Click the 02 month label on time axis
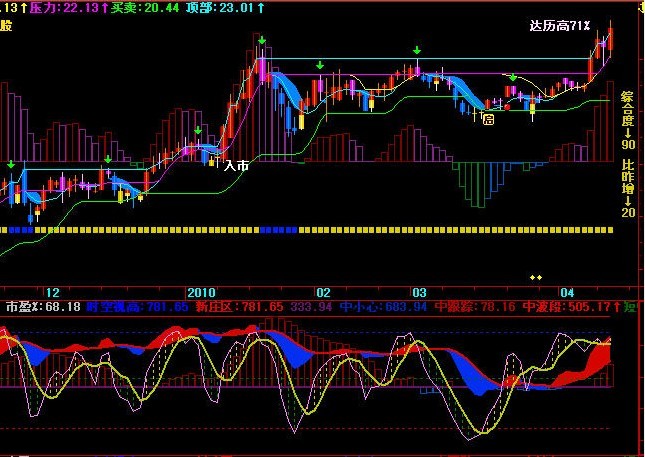Image resolution: width=645 pixels, height=457 pixels. (x=323, y=293)
